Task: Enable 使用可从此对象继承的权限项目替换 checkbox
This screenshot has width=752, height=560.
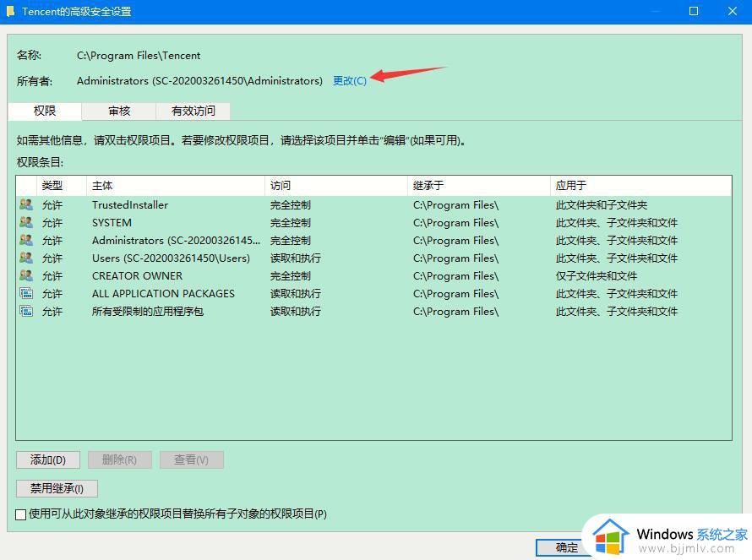Action: pos(20,515)
